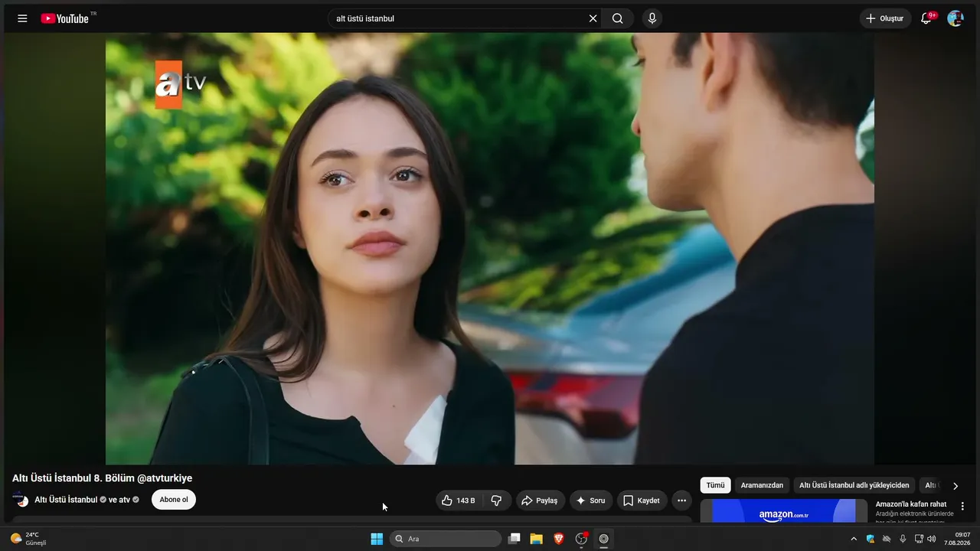
Task: Open Task View on the taskbar
Action: tap(514, 539)
